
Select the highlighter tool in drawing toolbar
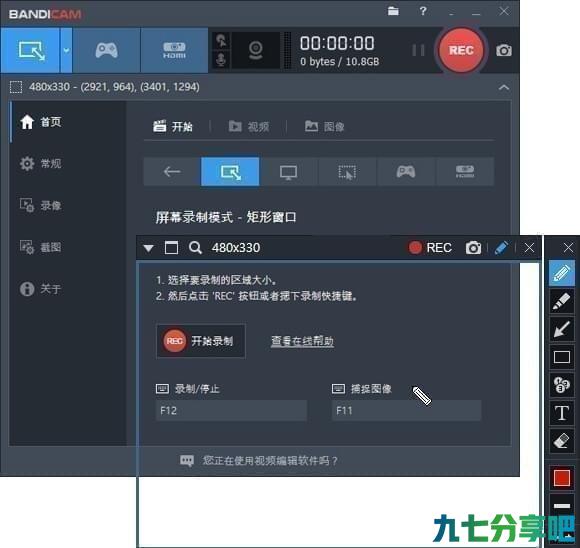click(562, 302)
